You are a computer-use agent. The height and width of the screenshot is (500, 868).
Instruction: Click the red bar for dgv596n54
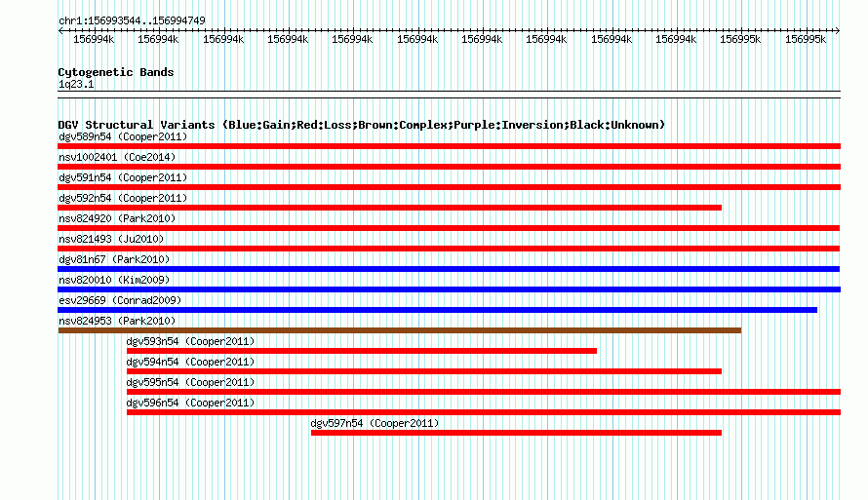point(484,412)
